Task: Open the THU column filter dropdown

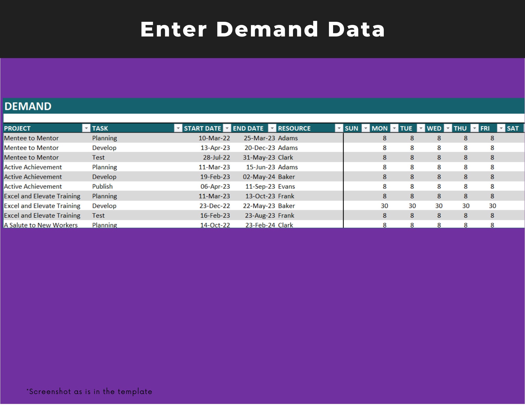Action: point(475,128)
